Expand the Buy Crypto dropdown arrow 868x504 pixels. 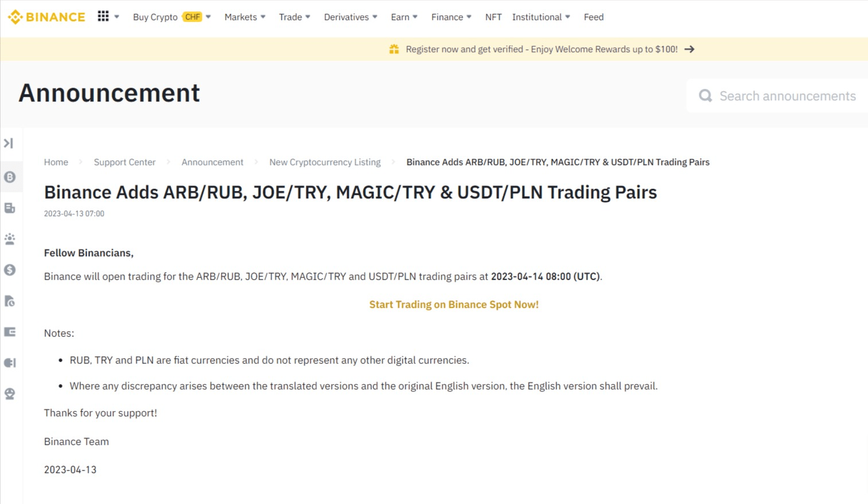pos(208,17)
